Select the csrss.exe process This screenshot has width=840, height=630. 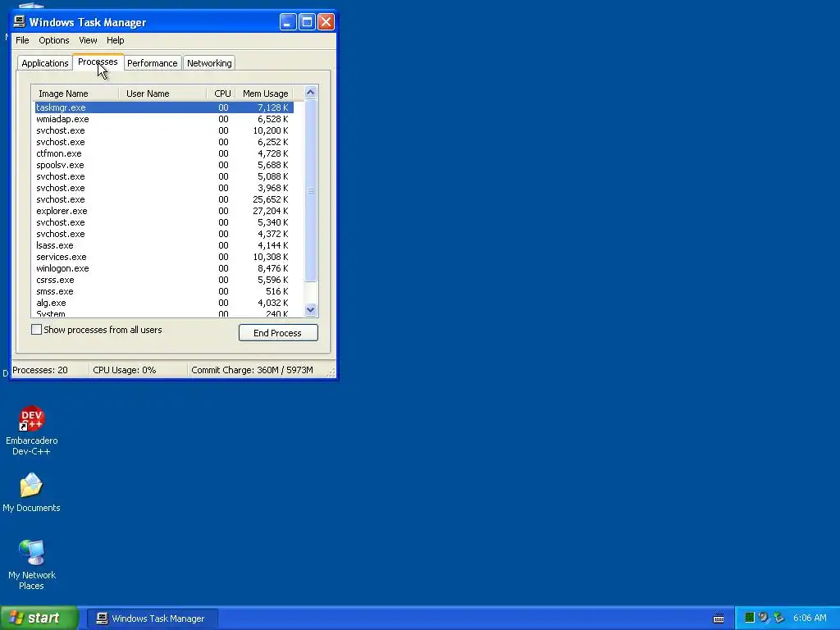[x=164, y=280]
